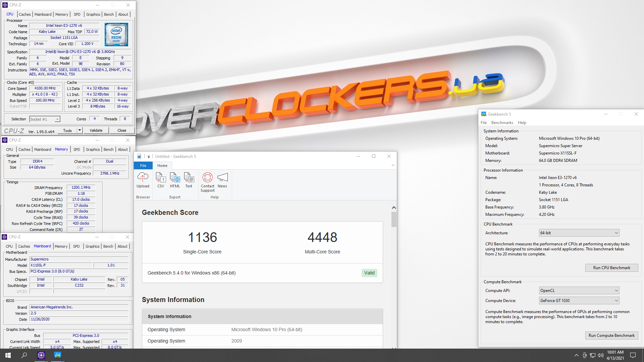
Task: Open SPD tab in Memory CPU-Z window
Action: tap(77, 149)
